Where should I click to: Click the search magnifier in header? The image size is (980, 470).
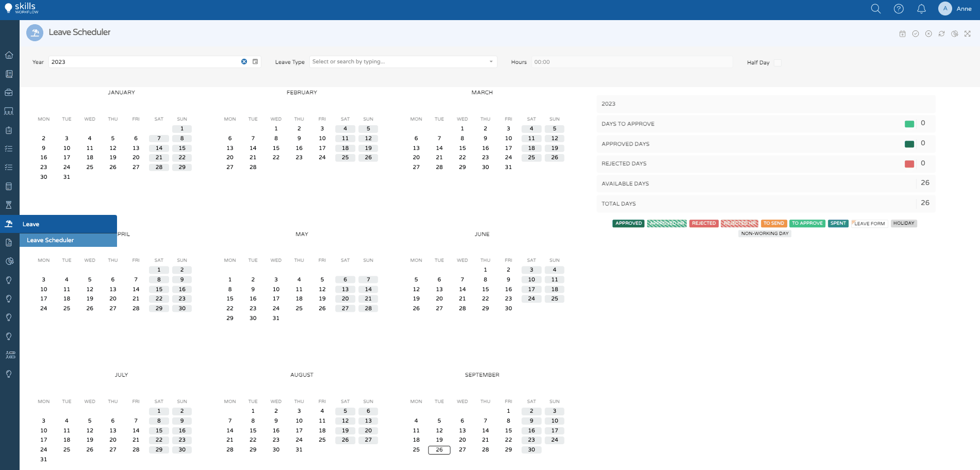click(x=875, y=9)
